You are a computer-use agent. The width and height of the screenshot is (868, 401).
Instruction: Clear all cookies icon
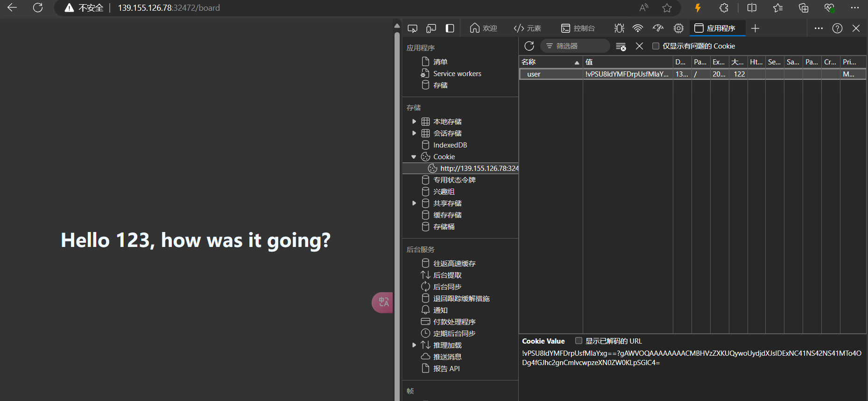coord(621,46)
